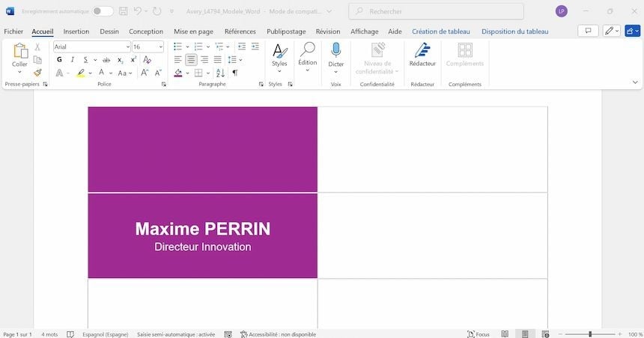The image size is (644, 338).
Task: Toggle strikethrough formatting
Action: 106,60
